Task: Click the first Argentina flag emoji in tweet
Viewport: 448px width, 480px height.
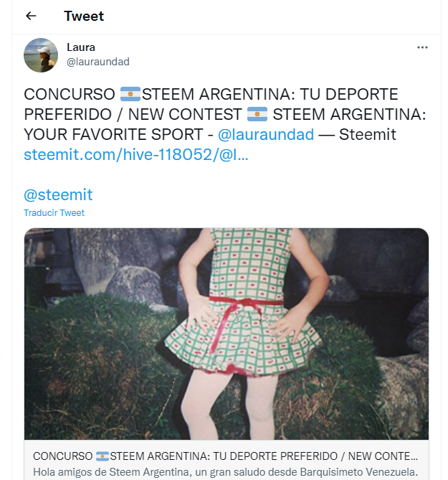Action: point(130,94)
